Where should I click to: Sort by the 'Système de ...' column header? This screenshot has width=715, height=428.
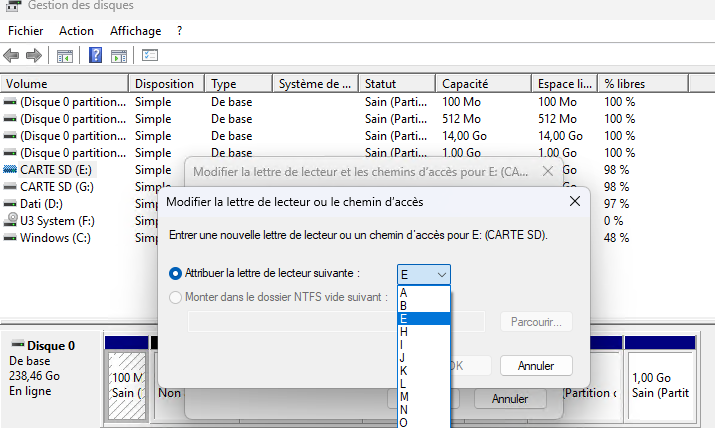pos(316,84)
